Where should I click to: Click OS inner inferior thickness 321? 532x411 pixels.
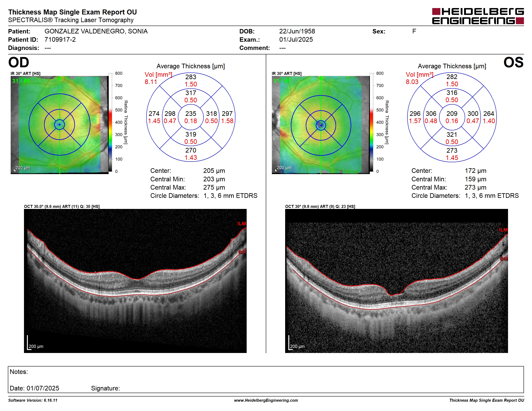coord(452,135)
